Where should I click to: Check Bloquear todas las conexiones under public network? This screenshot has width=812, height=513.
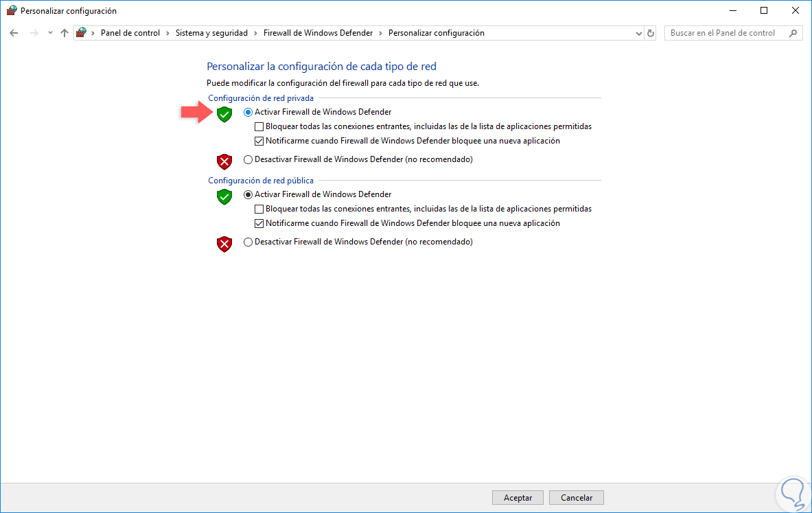[x=259, y=209]
